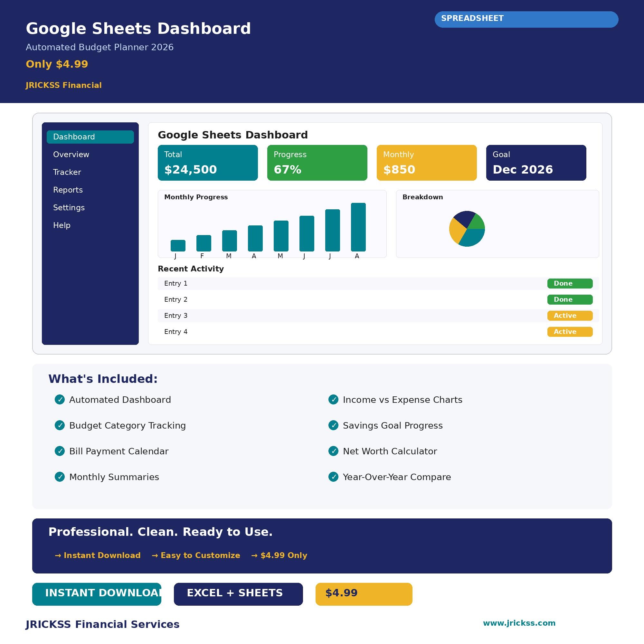Click the INSTANT DOWNLOAD button
The height and width of the screenshot is (644, 644).
[97, 594]
